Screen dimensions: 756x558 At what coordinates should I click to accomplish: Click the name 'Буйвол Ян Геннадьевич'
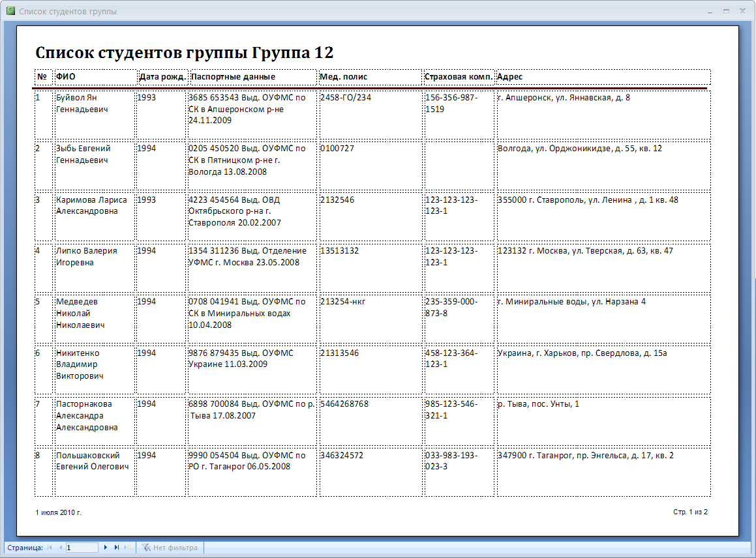click(x=82, y=103)
